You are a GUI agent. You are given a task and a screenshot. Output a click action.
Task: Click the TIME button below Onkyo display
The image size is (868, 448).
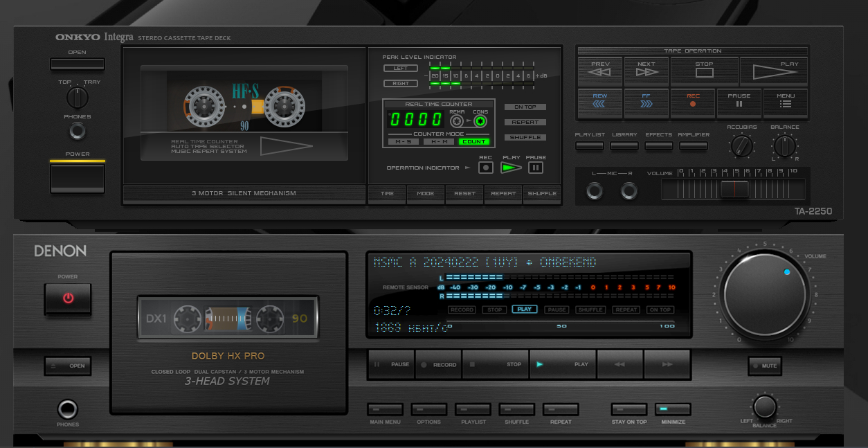(388, 194)
